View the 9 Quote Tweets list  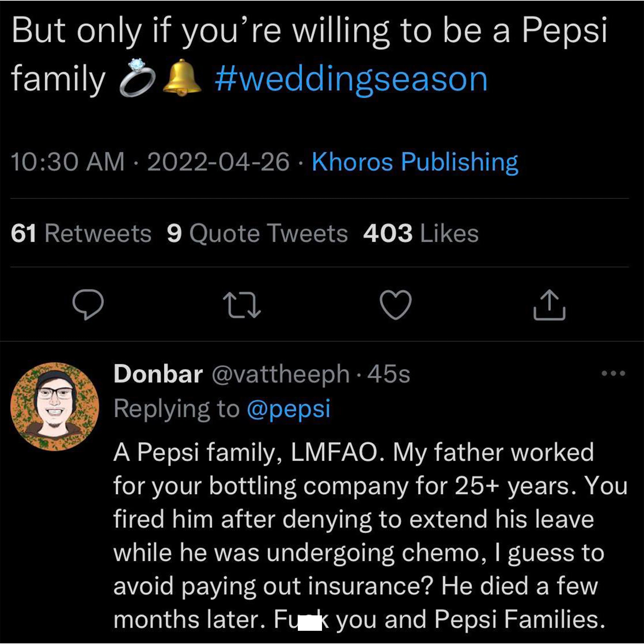click(x=257, y=233)
